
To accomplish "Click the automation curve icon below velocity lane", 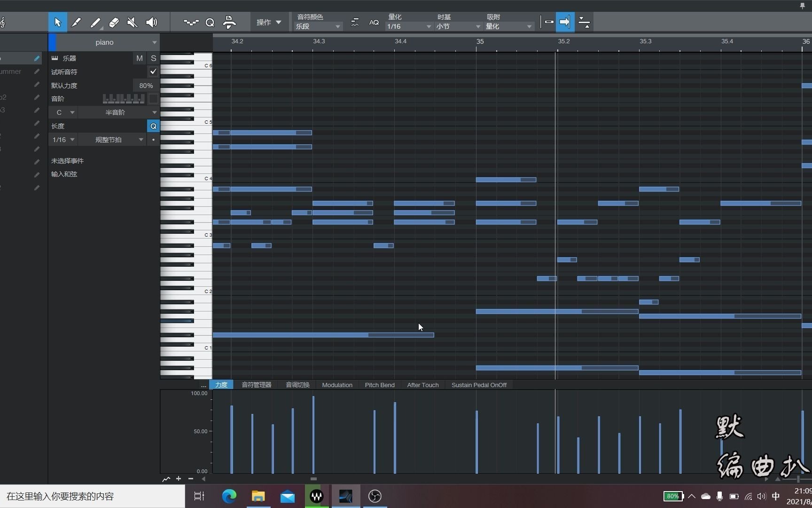I will (166, 479).
